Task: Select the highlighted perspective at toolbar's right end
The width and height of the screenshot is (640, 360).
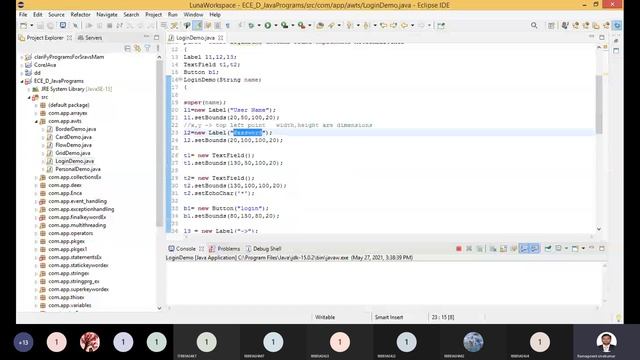Action: pos(617,25)
